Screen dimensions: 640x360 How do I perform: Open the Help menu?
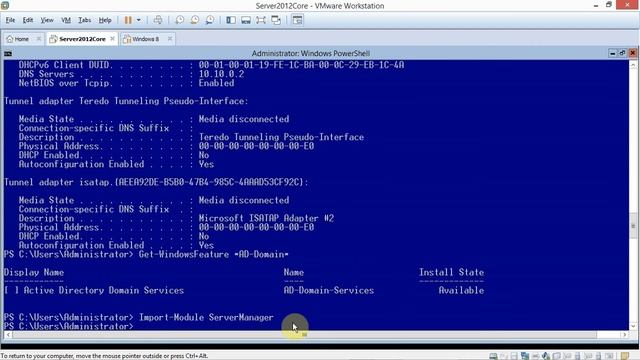tap(105, 20)
